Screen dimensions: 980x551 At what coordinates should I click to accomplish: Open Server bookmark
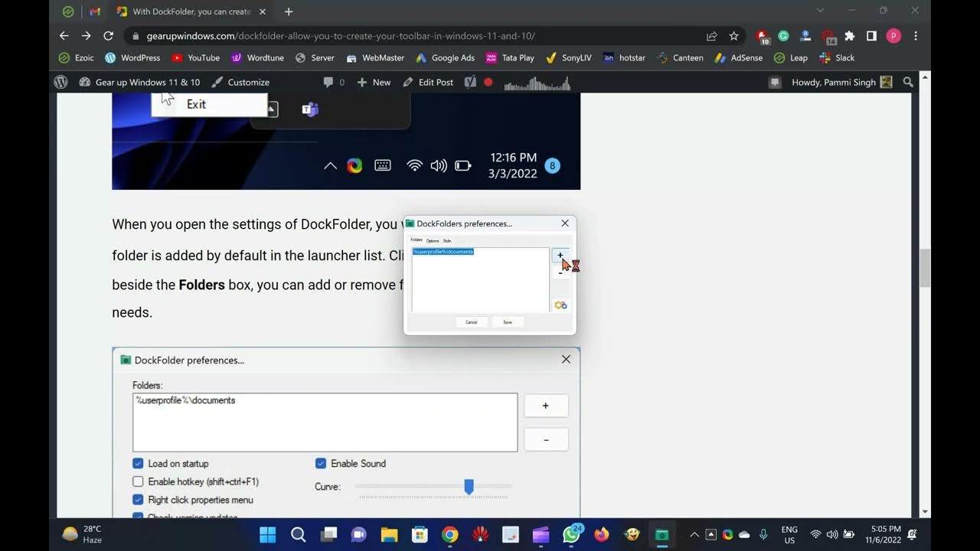[315, 57]
